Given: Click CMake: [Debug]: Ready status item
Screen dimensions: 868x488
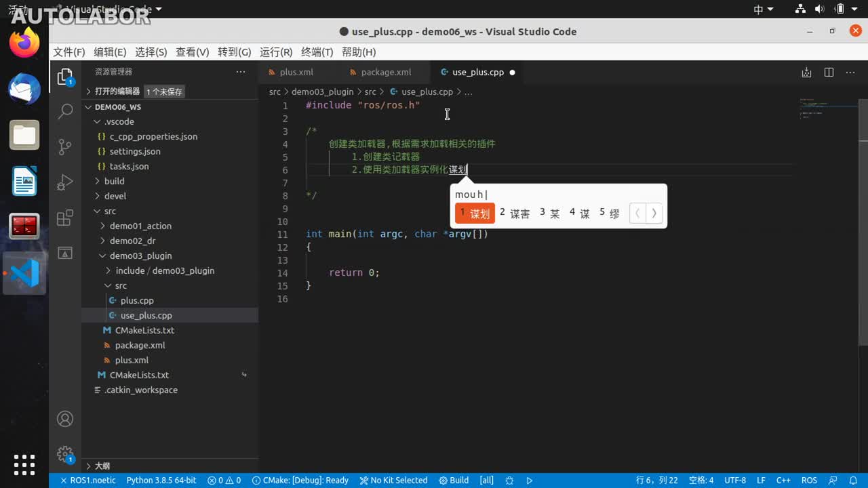Looking at the screenshot, I should pyautogui.click(x=300, y=480).
